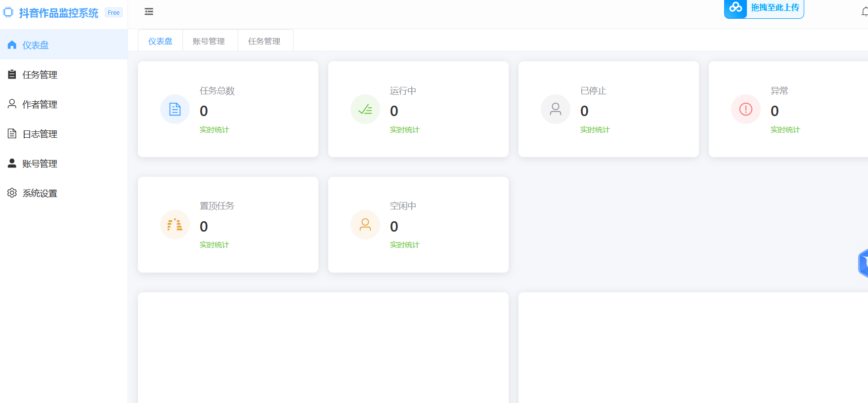Click the logo icon beside 抖音作品监控系统
The height and width of the screenshot is (403, 868).
(x=8, y=12)
